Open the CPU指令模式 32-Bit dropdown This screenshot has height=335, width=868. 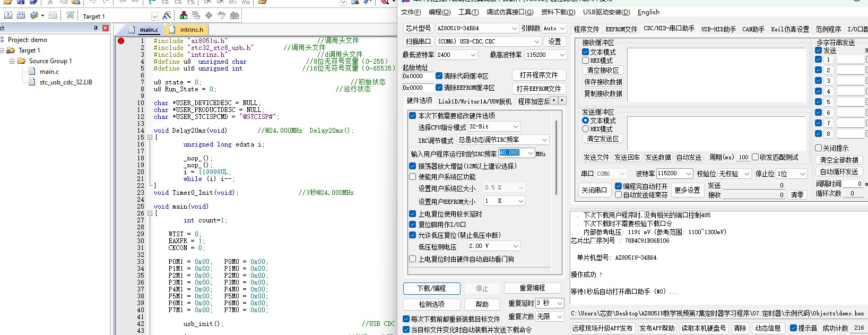tap(493, 127)
